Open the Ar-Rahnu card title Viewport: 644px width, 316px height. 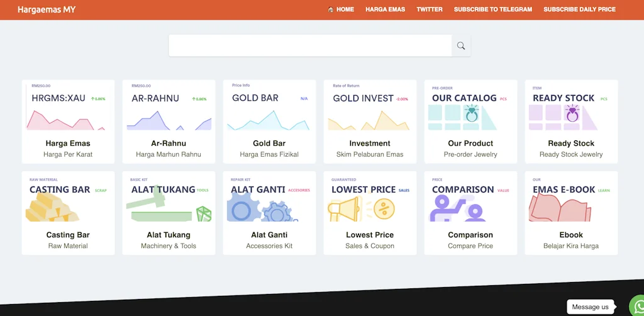[x=169, y=144]
